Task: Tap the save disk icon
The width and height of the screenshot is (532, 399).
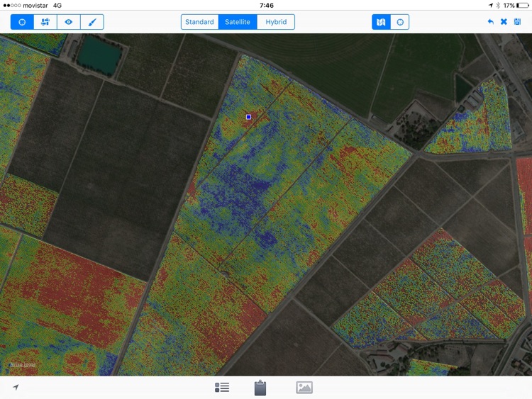Action: point(517,22)
